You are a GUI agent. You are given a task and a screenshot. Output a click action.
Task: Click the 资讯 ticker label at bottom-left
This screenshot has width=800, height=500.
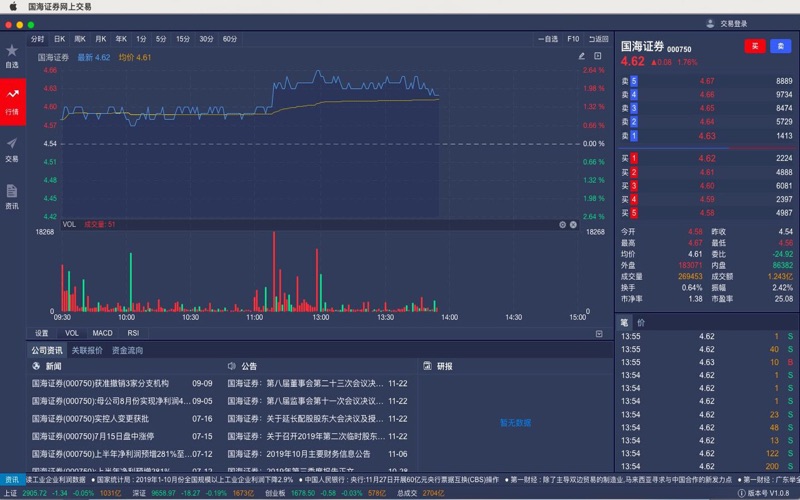(13, 480)
